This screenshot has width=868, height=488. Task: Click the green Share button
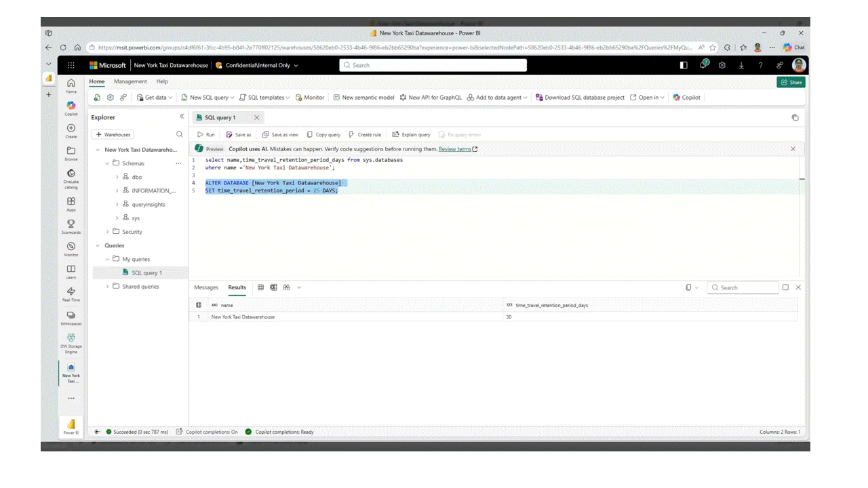pyautogui.click(x=791, y=82)
